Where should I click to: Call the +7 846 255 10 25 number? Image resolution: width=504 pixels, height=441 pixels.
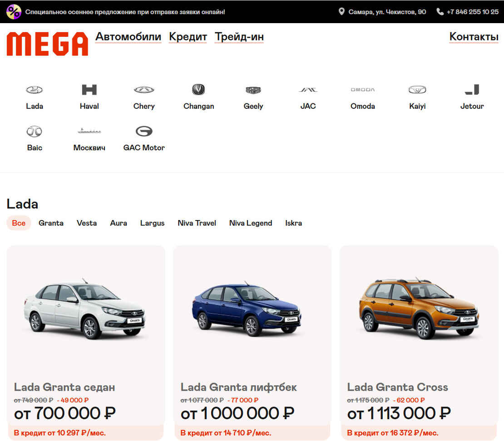click(x=473, y=12)
